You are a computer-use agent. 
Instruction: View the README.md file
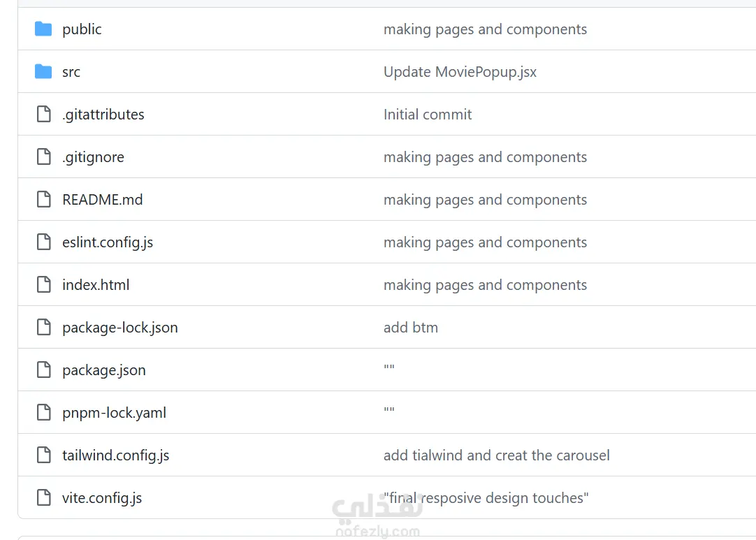pos(102,200)
